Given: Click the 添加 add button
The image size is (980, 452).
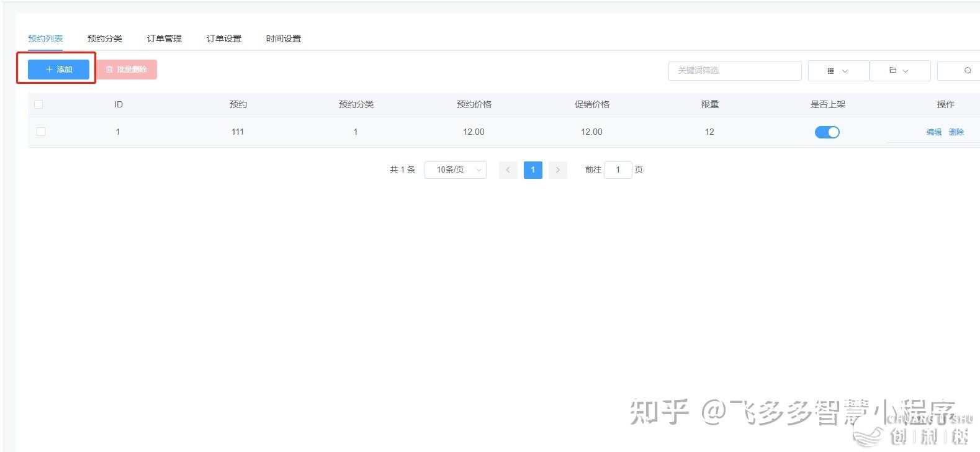Looking at the screenshot, I should 59,70.
